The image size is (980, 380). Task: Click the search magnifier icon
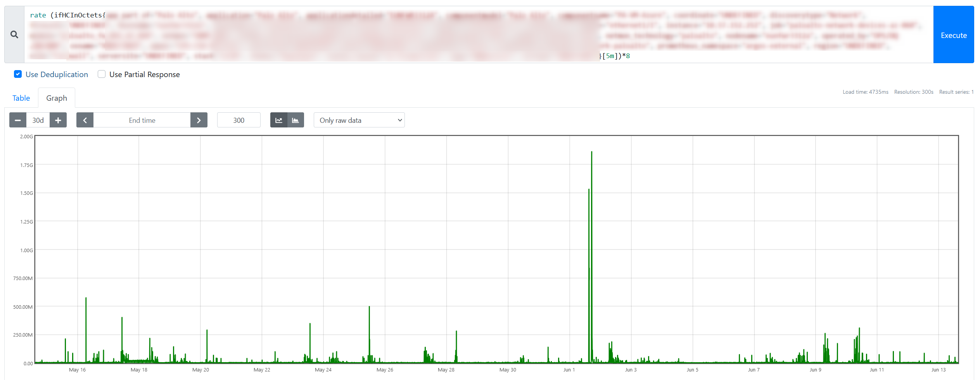pos(14,34)
